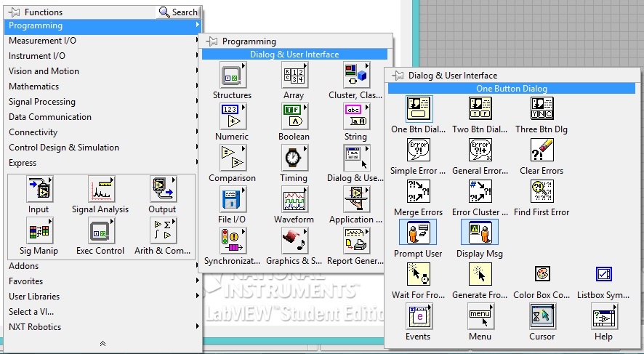Expand the Addons category
Image resolution: width=644 pixels, height=354 pixels.
(x=103, y=266)
